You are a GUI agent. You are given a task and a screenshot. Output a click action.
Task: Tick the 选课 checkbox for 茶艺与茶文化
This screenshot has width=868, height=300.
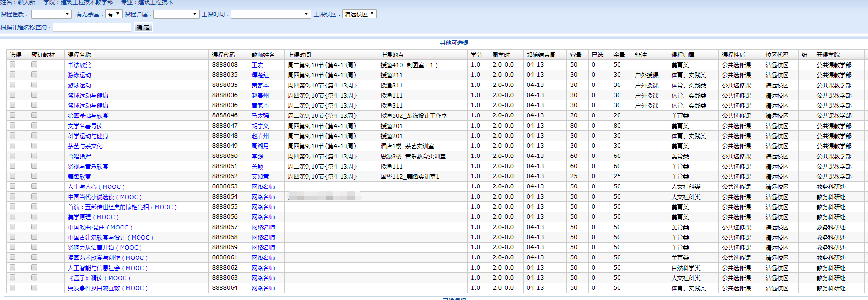click(x=13, y=145)
